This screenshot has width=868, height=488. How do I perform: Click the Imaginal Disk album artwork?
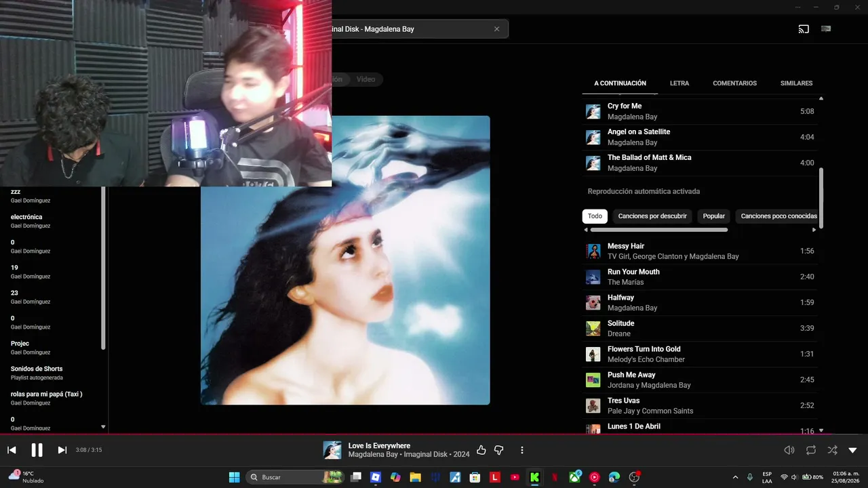(x=345, y=260)
